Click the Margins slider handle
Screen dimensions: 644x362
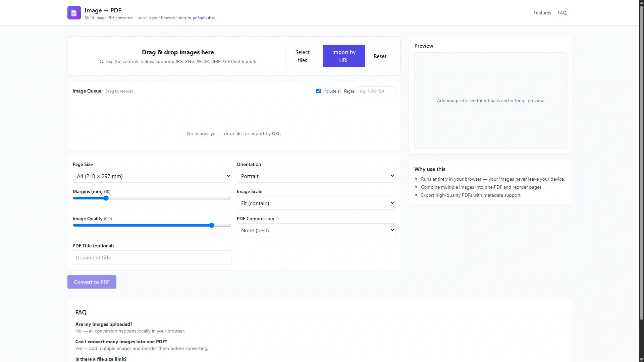[106, 198]
